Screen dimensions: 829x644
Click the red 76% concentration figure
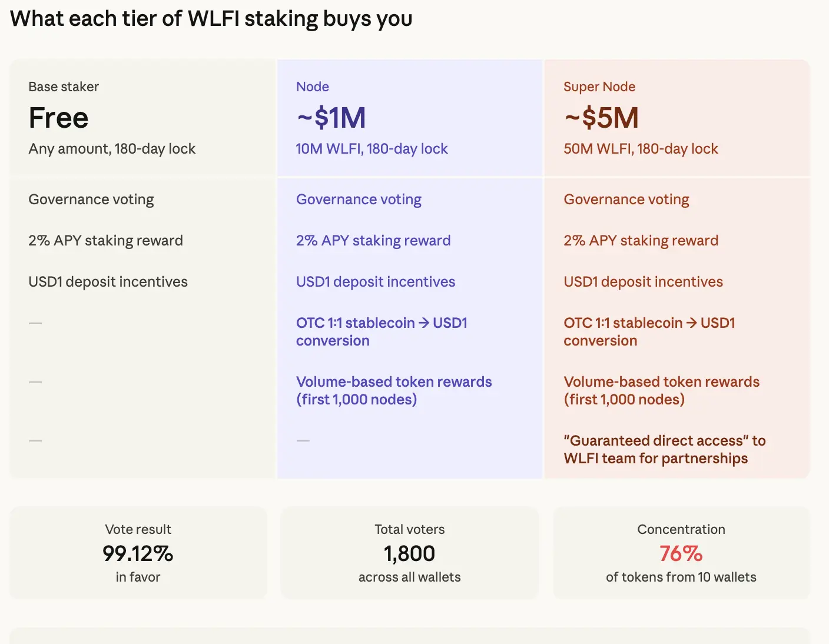[681, 553]
